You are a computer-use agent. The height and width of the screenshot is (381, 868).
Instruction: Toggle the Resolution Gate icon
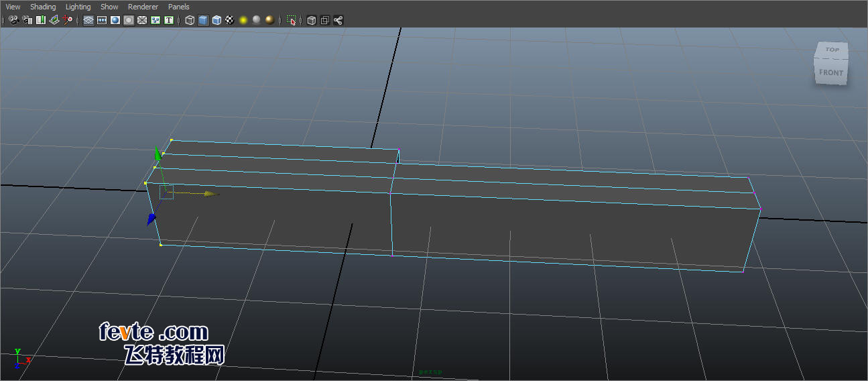115,20
